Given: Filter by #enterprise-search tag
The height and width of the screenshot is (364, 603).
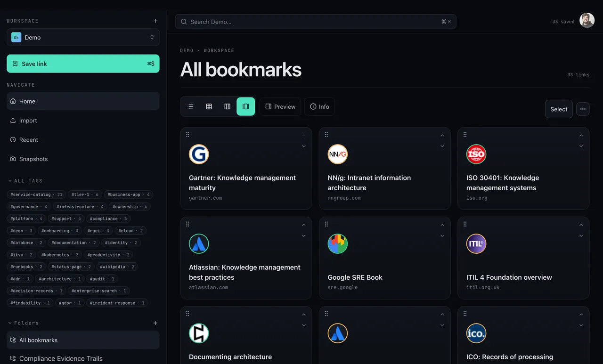Looking at the screenshot, I should click(99, 291).
